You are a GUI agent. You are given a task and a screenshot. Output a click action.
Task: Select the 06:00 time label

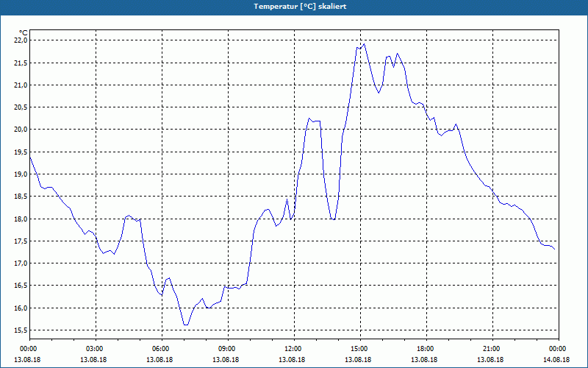(x=160, y=349)
